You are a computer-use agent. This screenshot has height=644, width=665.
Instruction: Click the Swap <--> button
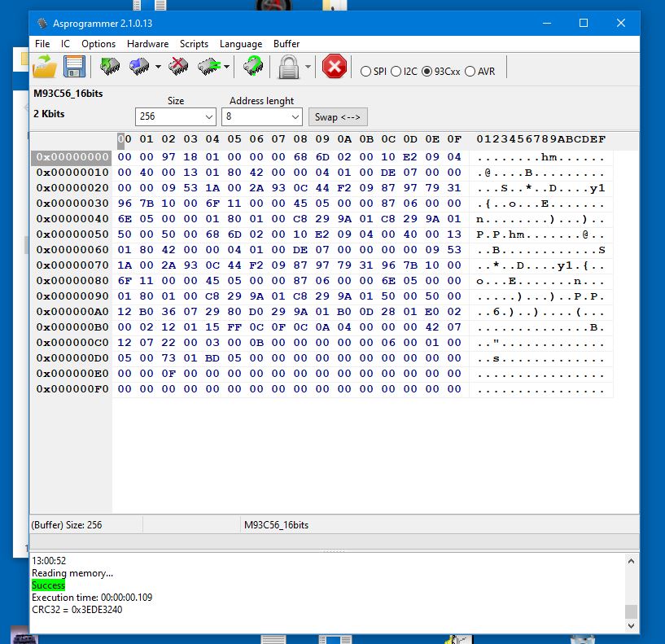click(x=338, y=117)
